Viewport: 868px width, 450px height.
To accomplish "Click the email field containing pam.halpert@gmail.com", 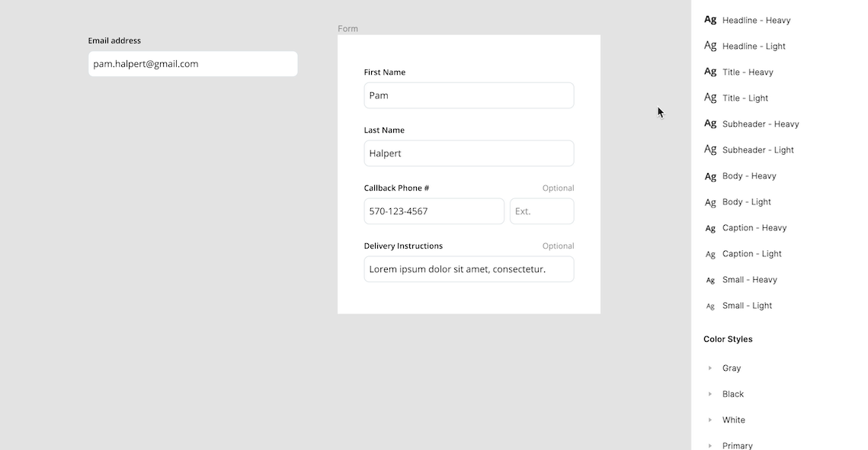I will point(193,64).
